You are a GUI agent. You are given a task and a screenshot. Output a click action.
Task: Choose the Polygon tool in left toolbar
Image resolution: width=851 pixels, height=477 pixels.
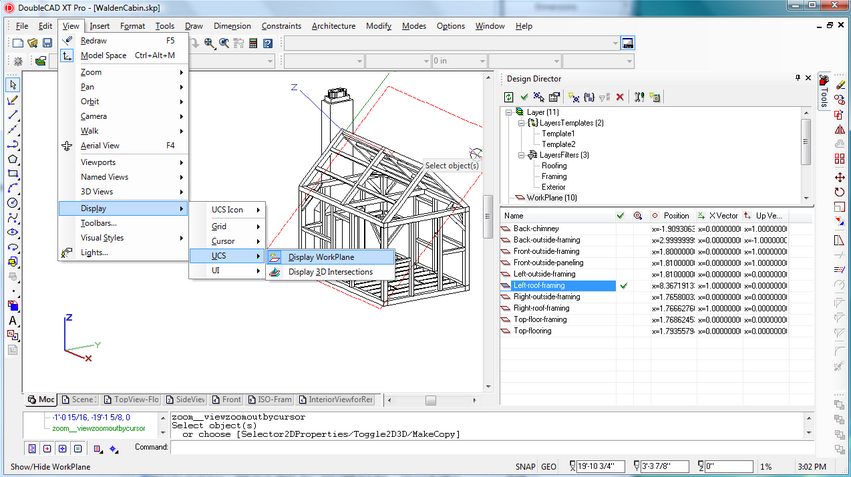13,159
